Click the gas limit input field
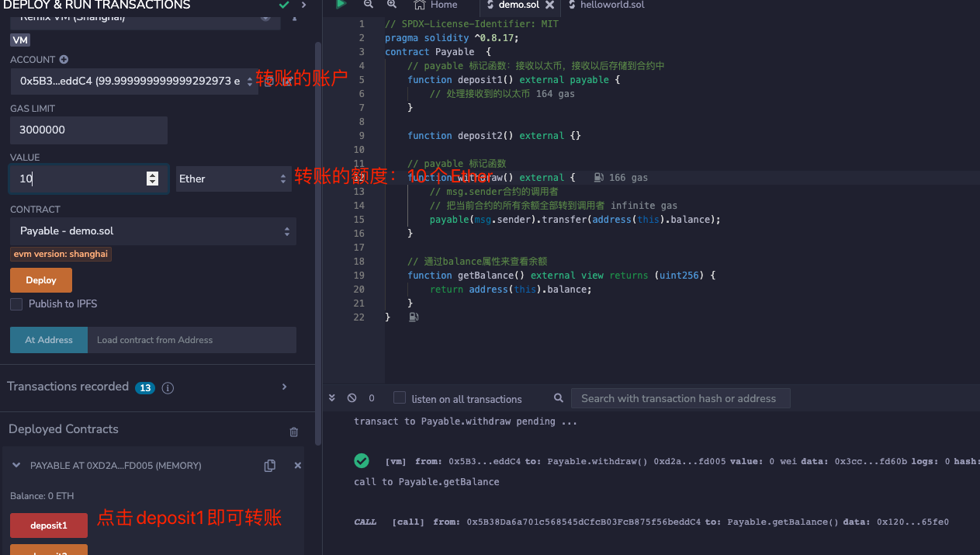This screenshot has width=980, height=555. (88, 130)
